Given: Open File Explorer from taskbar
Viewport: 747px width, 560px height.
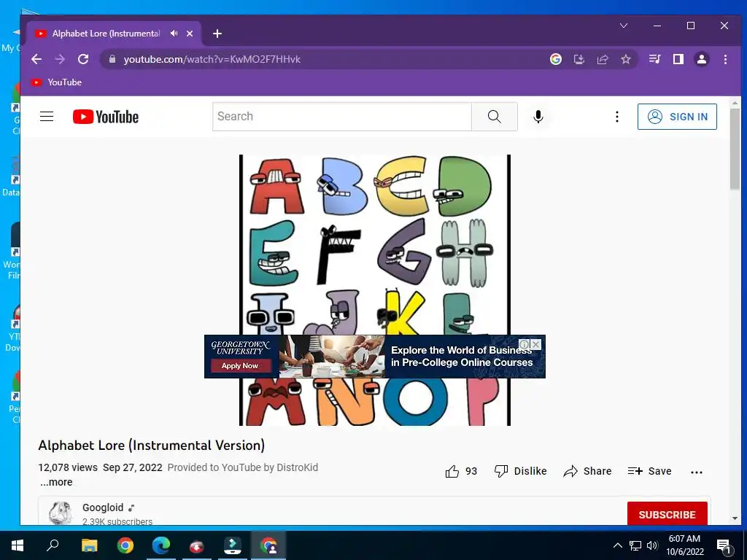Looking at the screenshot, I should 89,545.
